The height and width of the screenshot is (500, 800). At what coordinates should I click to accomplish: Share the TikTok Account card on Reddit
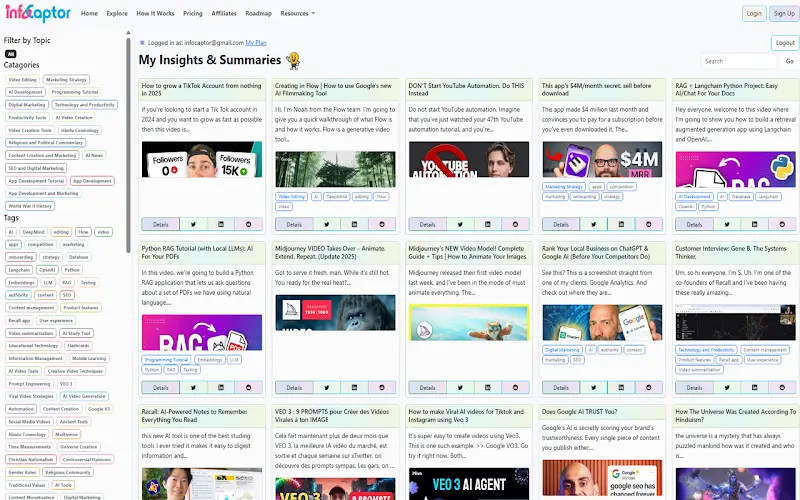click(x=248, y=224)
